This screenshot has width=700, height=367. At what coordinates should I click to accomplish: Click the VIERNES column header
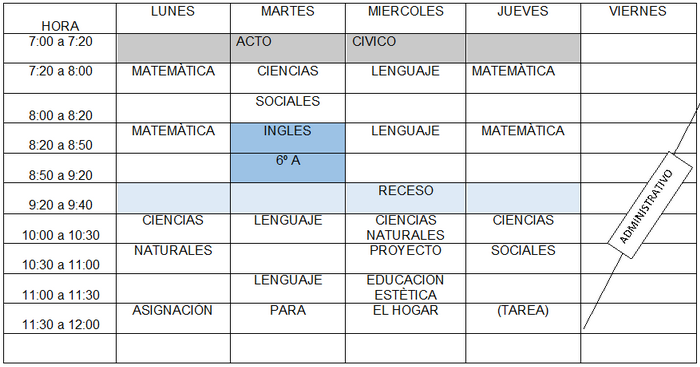[x=638, y=18]
